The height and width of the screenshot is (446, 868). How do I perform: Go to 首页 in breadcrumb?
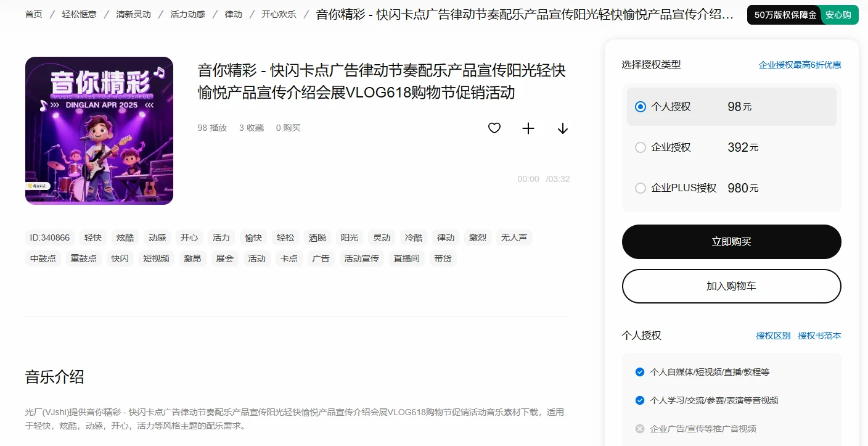(x=34, y=14)
